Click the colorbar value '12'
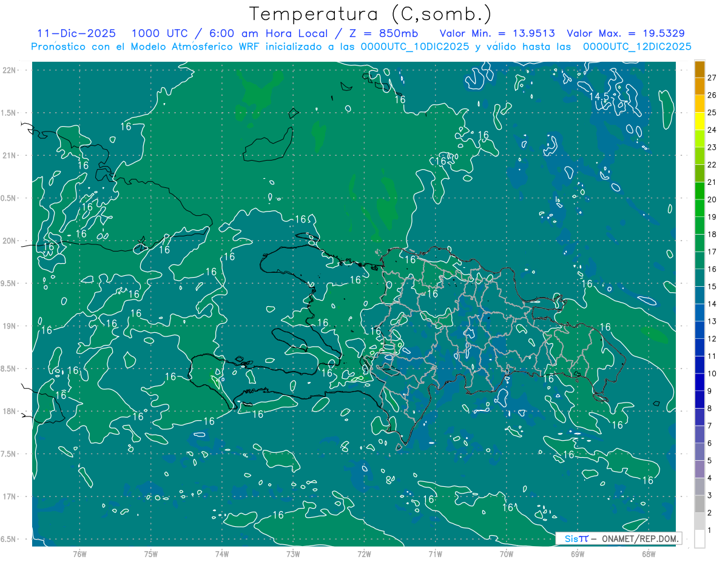This screenshot has width=728, height=562. (713, 339)
